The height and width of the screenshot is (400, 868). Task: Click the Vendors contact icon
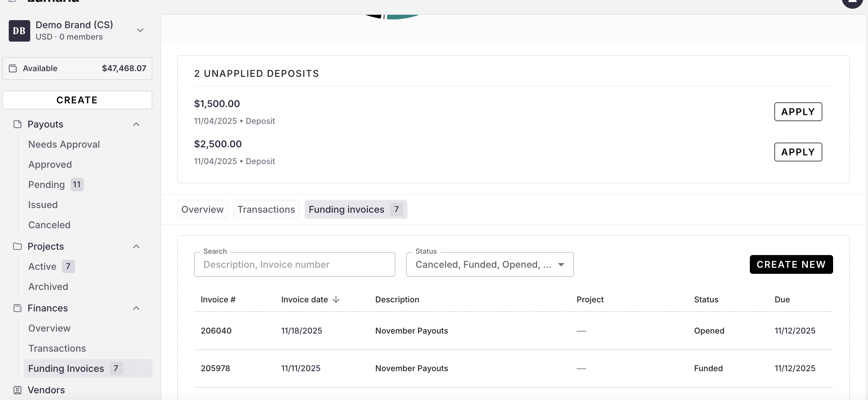coord(17,390)
